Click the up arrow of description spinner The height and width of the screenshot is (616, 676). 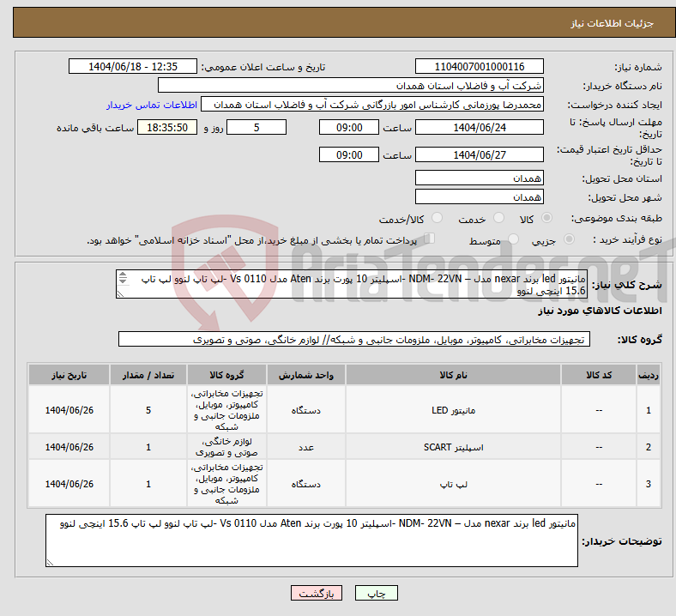click(123, 275)
